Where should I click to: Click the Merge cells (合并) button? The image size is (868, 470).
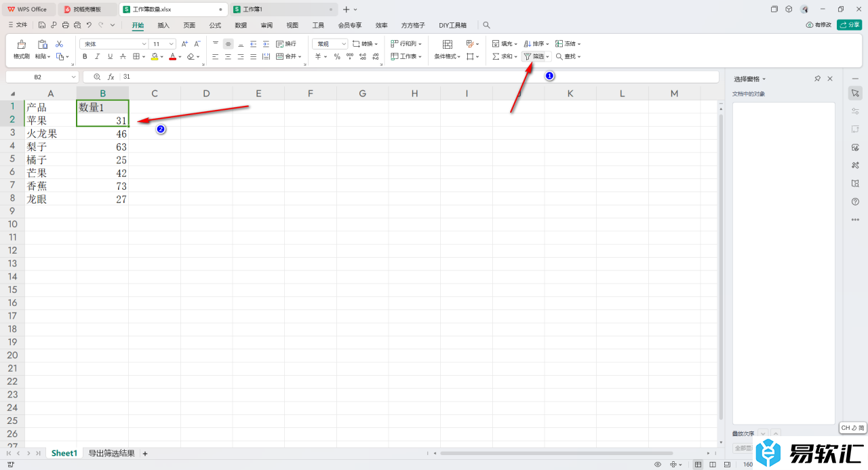(x=288, y=56)
